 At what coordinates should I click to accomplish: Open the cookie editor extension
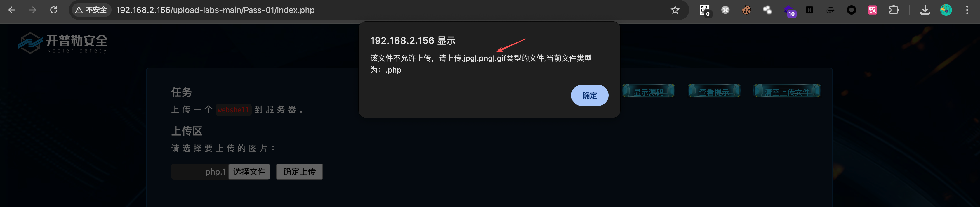tap(746, 10)
